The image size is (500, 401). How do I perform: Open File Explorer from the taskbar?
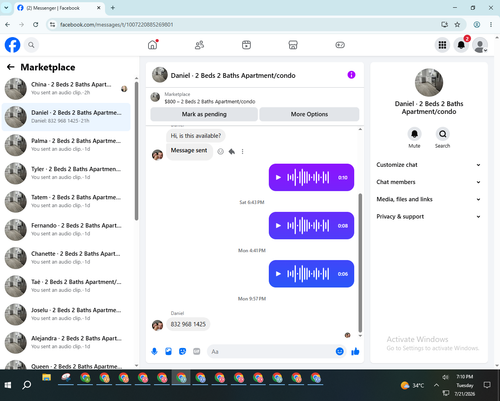click(47, 378)
